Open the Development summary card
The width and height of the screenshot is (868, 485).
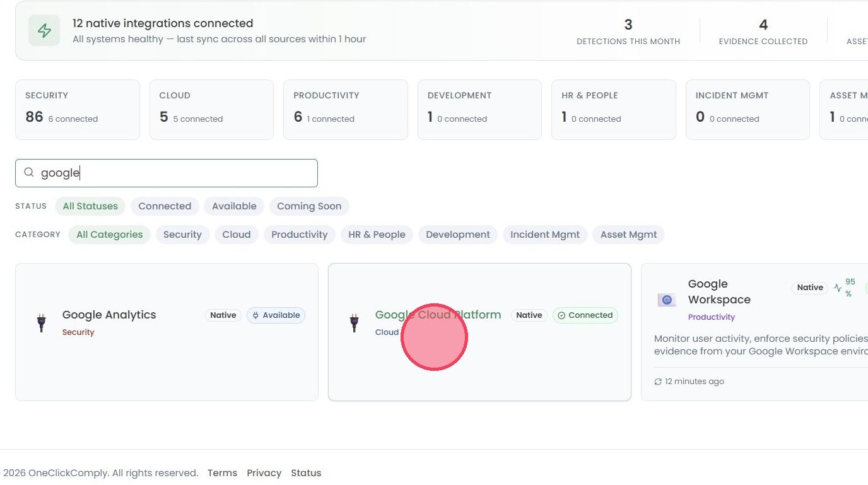(x=479, y=110)
